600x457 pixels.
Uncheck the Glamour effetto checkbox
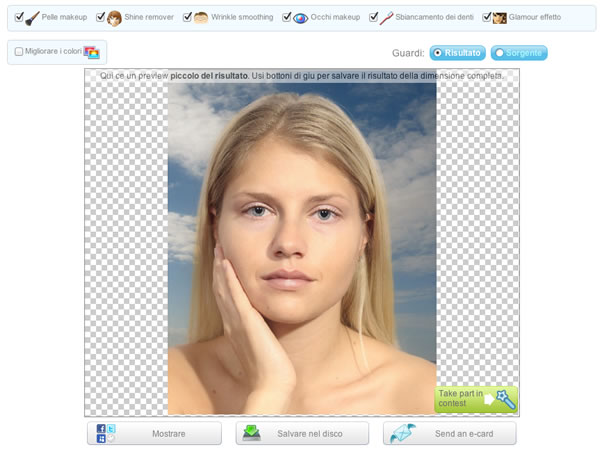tap(487, 17)
